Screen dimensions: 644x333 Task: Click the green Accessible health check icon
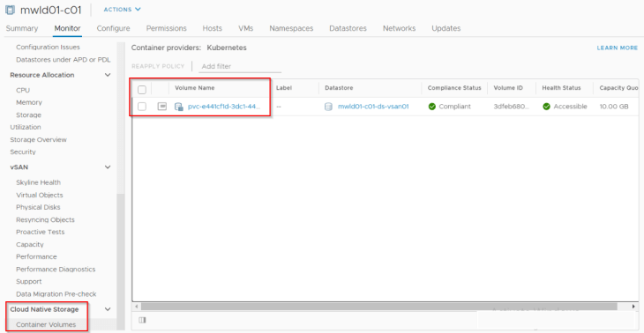(x=546, y=107)
